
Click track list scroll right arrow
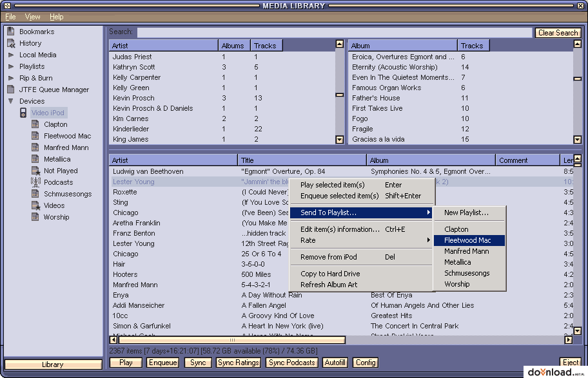click(569, 340)
